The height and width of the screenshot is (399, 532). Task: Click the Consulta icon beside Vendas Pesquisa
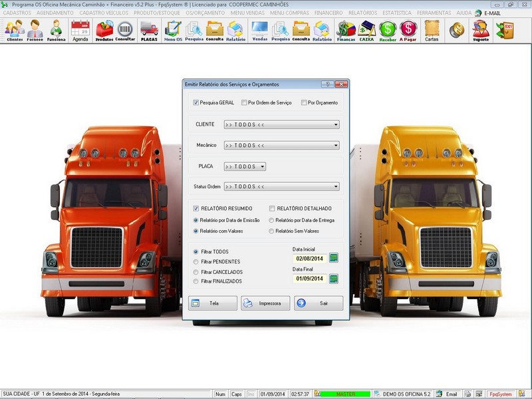coord(301,31)
